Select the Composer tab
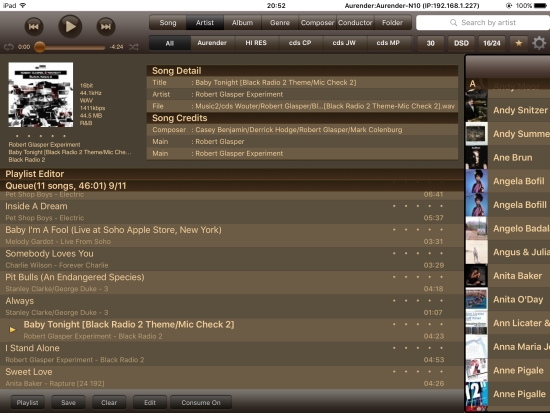The height and width of the screenshot is (413, 550). pyautogui.click(x=317, y=23)
